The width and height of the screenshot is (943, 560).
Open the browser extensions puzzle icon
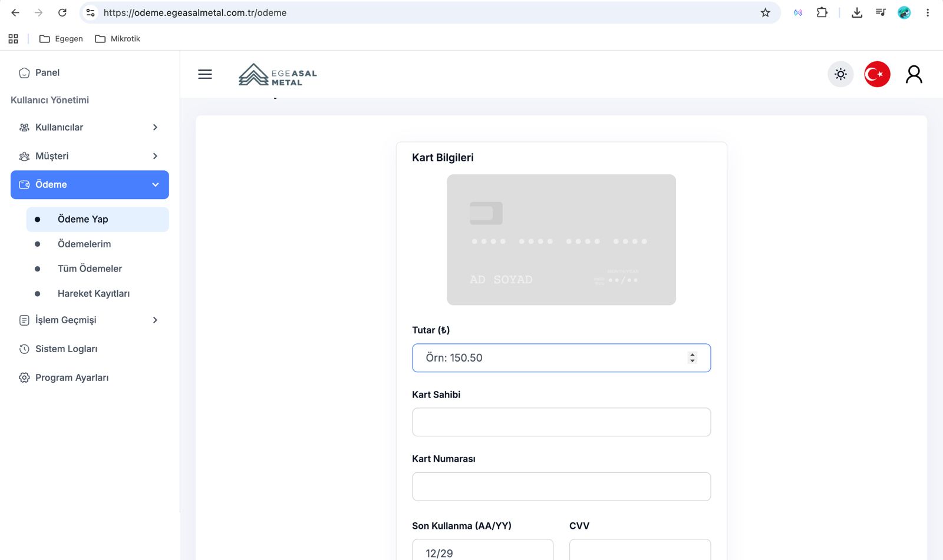822,12
